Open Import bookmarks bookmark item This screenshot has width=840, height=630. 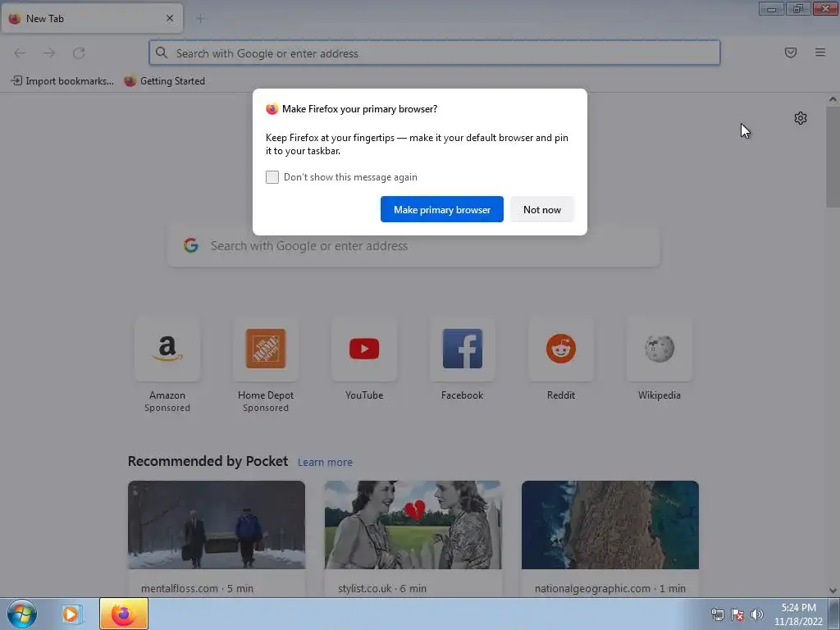(62, 81)
